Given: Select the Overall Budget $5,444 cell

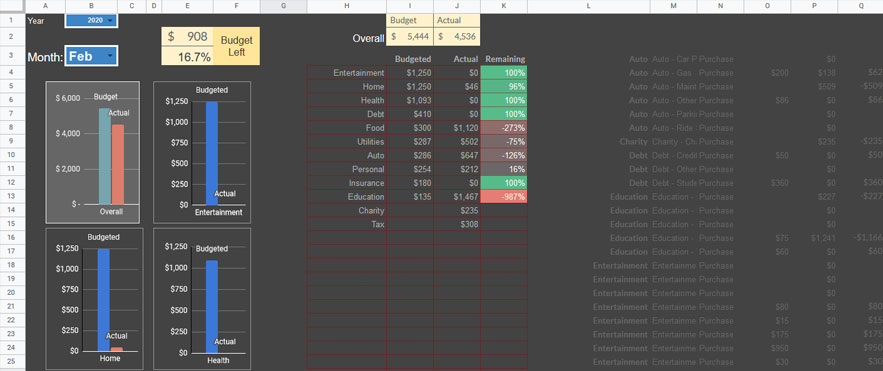Looking at the screenshot, I should (x=410, y=37).
